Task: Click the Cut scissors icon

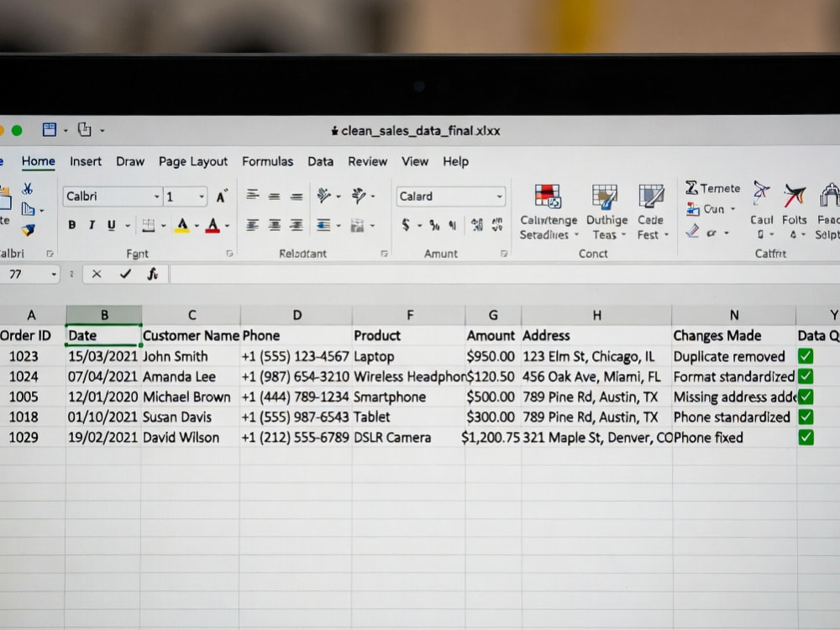Action: (x=28, y=188)
